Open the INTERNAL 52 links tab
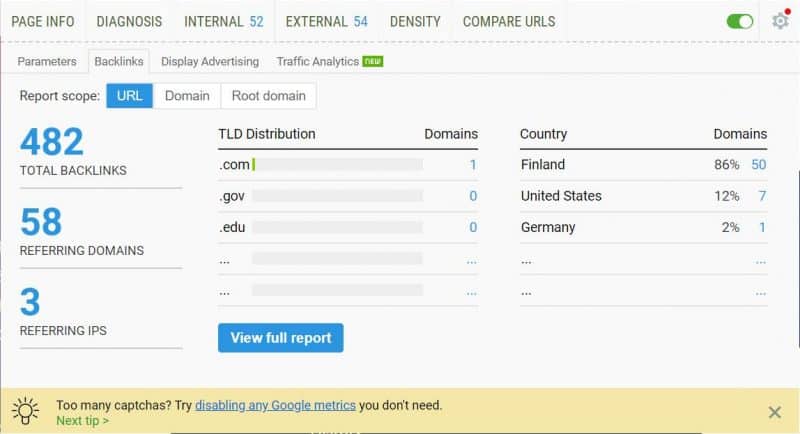The width and height of the screenshot is (800, 434). click(224, 21)
